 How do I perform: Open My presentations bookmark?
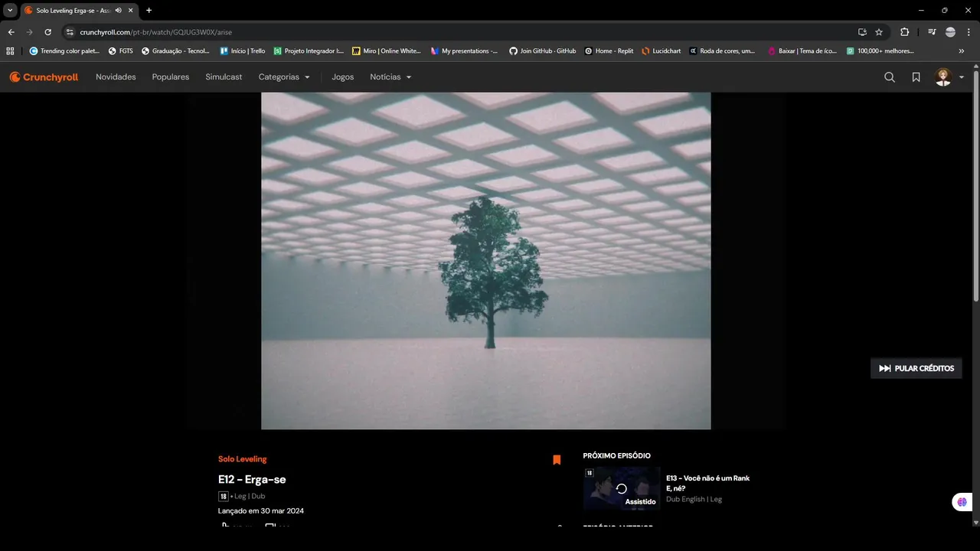tap(465, 51)
